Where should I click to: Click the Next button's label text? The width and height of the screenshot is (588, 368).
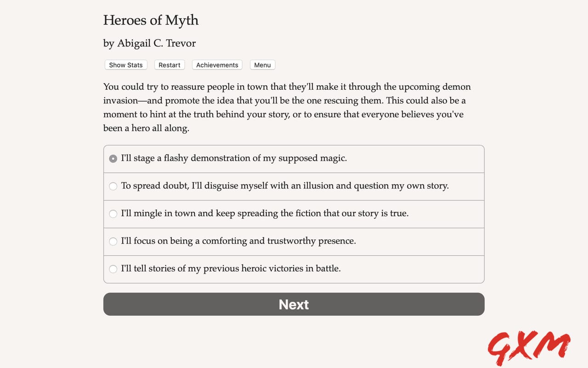[294, 304]
